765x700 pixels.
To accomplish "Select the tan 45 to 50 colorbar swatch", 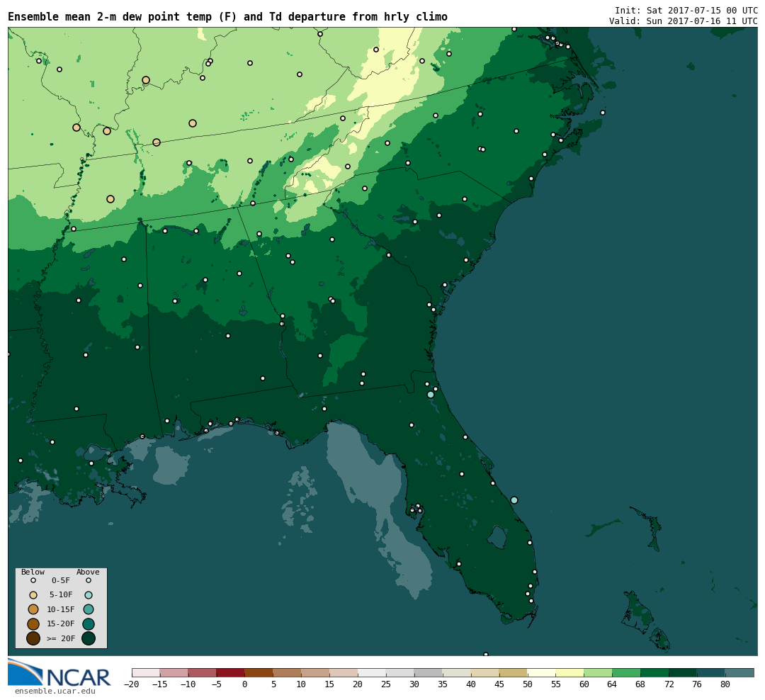I will pos(514,672).
